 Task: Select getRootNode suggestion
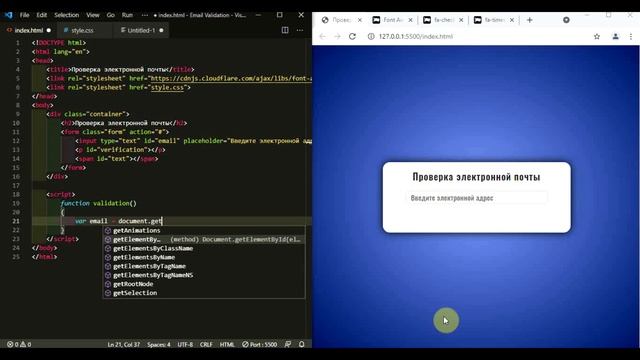(x=203, y=284)
